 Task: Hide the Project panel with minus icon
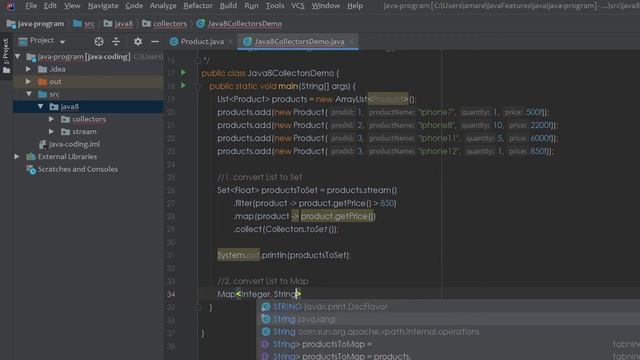point(155,41)
